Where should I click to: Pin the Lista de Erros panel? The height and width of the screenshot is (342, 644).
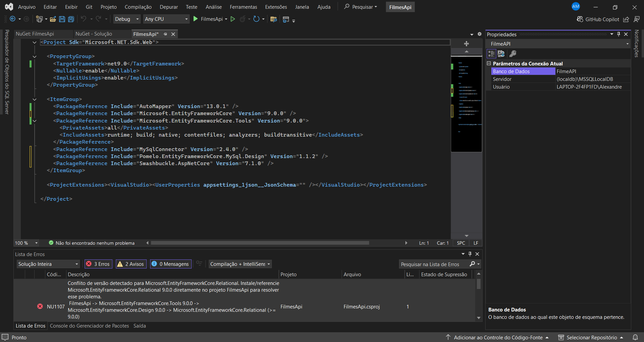[x=470, y=254]
